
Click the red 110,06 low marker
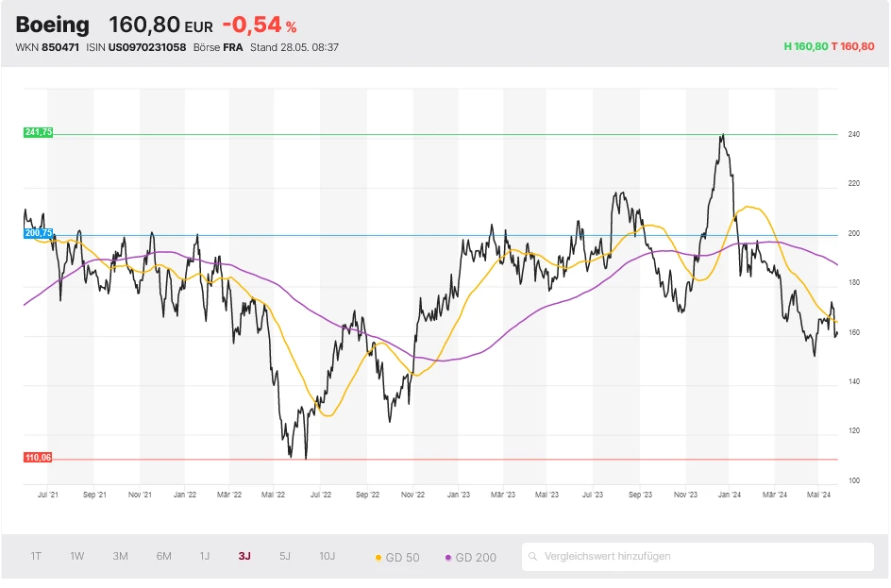[x=38, y=457]
